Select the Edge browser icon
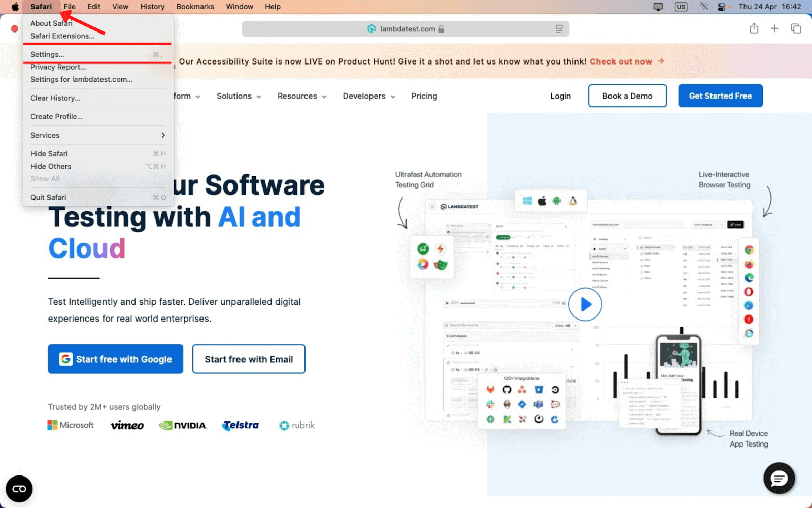Viewport: 812px width, 508px height. point(749,278)
